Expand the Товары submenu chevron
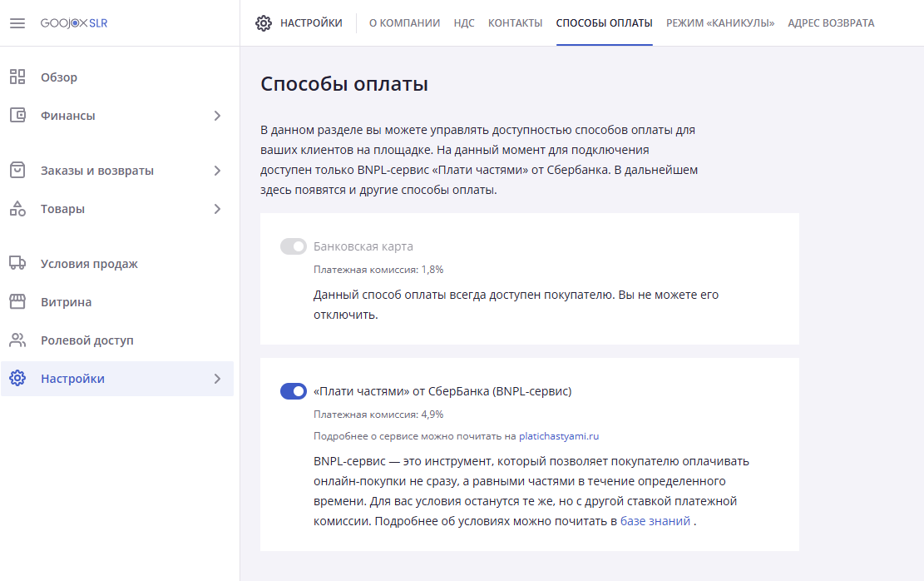924x581 pixels. coord(217,209)
